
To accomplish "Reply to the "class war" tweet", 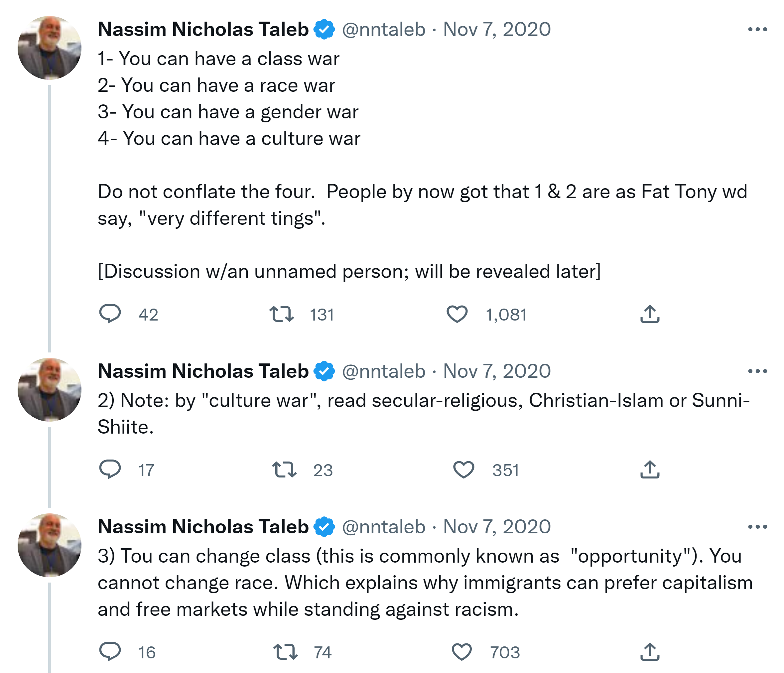I will tap(110, 314).
